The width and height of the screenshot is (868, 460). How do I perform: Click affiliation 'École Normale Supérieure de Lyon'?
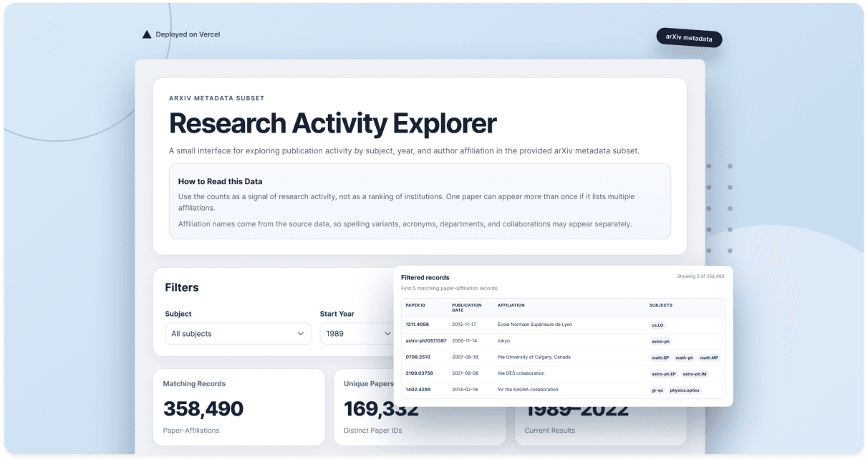(x=535, y=325)
